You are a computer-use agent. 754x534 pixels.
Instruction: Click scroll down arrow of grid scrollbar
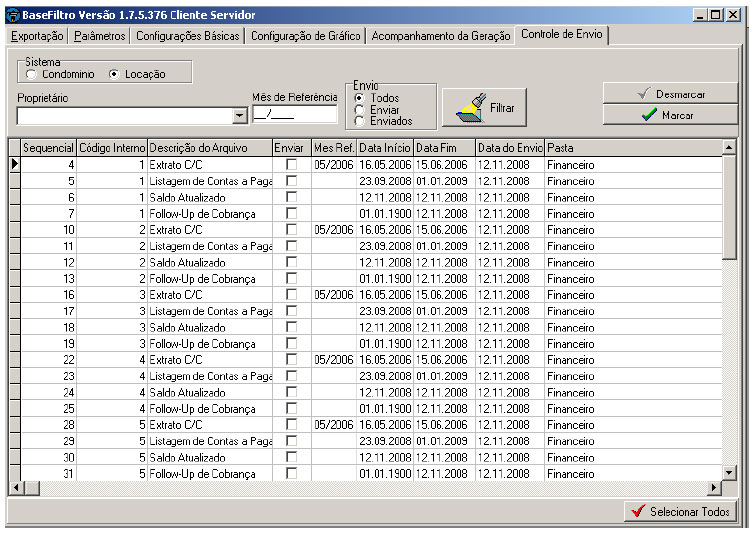click(728, 473)
